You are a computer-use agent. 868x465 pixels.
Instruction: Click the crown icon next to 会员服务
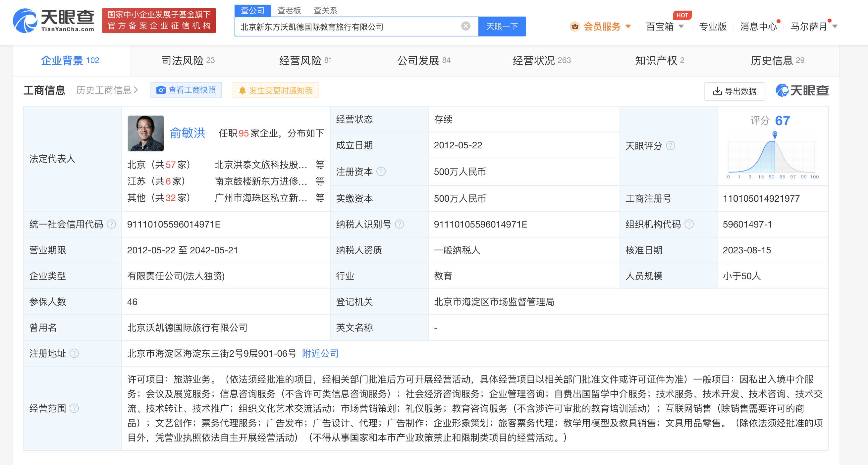pyautogui.click(x=574, y=26)
